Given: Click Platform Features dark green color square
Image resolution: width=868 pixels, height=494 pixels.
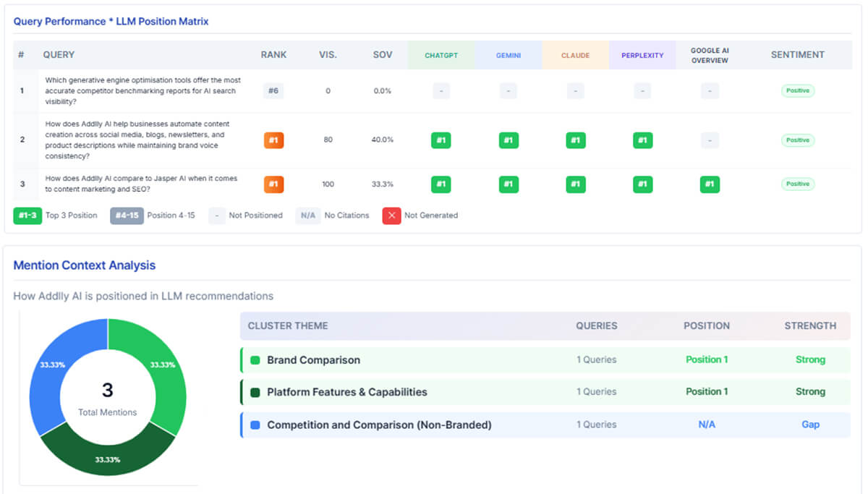Looking at the screenshot, I should pos(255,392).
